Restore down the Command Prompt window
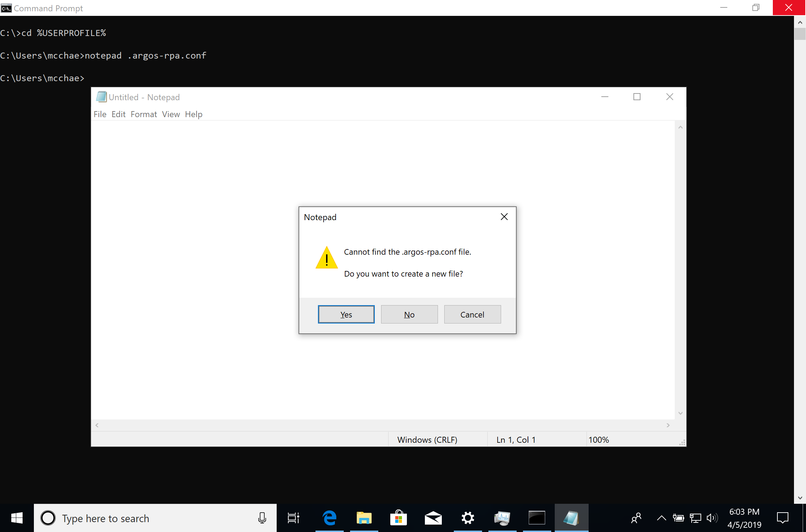 coord(756,7)
